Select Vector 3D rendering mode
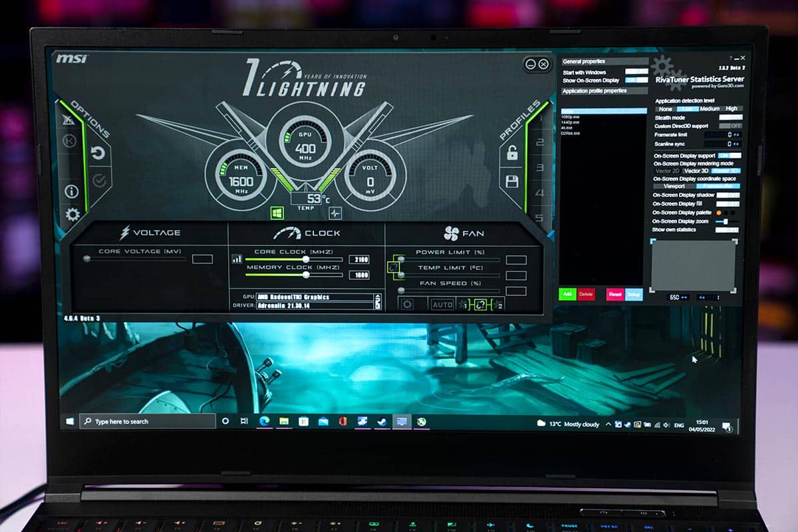798x532 pixels. coord(696,171)
